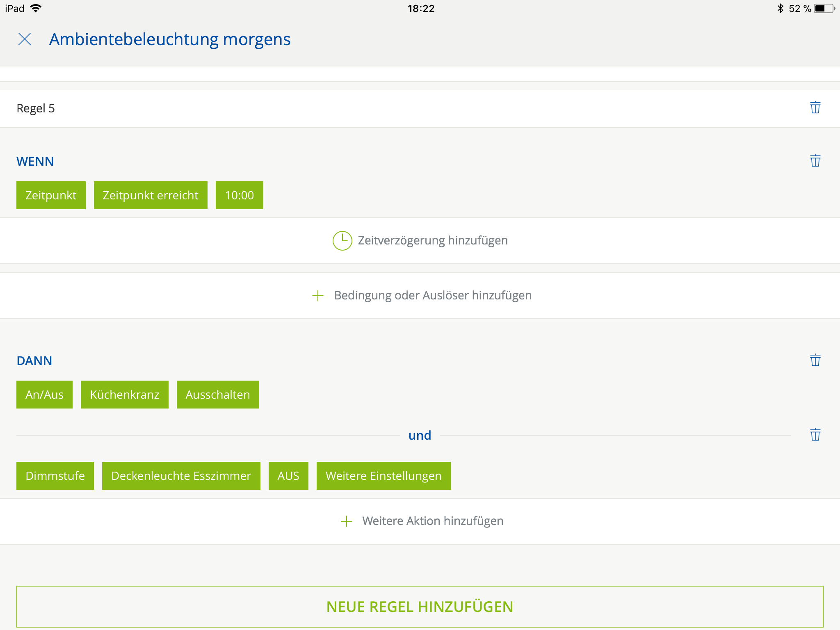Choose device Küchenkranz chip
Image resolution: width=840 pixels, height=630 pixels.
pyautogui.click(x=124, y=395)
